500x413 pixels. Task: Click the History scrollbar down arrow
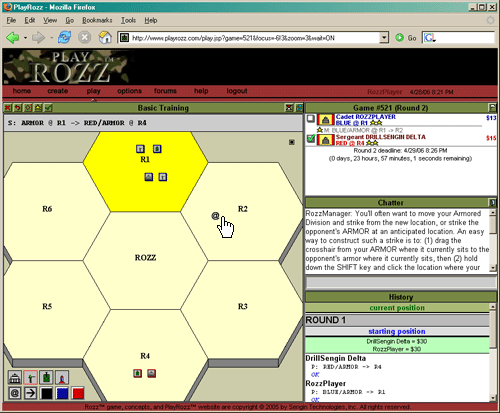click(x=493, y=398)
